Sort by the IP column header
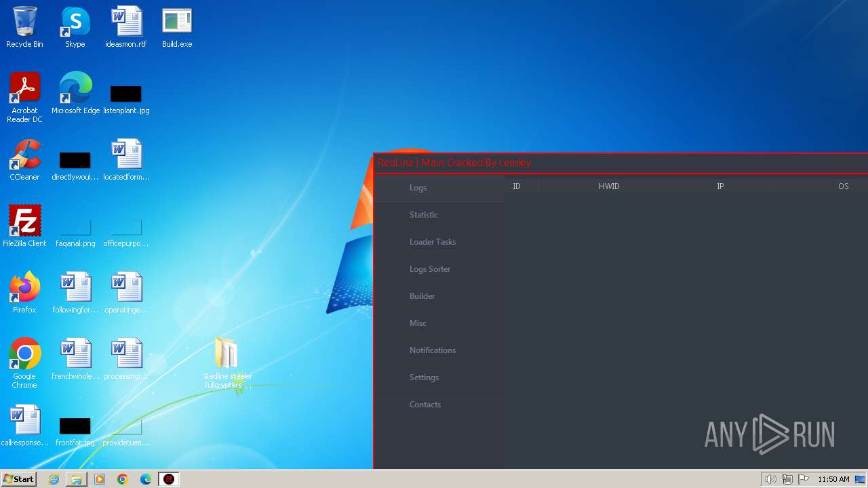 [x=720, y=186]
